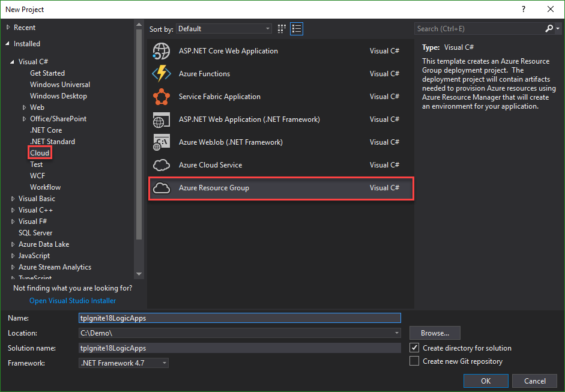Open the Sort by dropdown
Image resolution: width=565 pixels, height=392 pixels.
coord(224,29)
